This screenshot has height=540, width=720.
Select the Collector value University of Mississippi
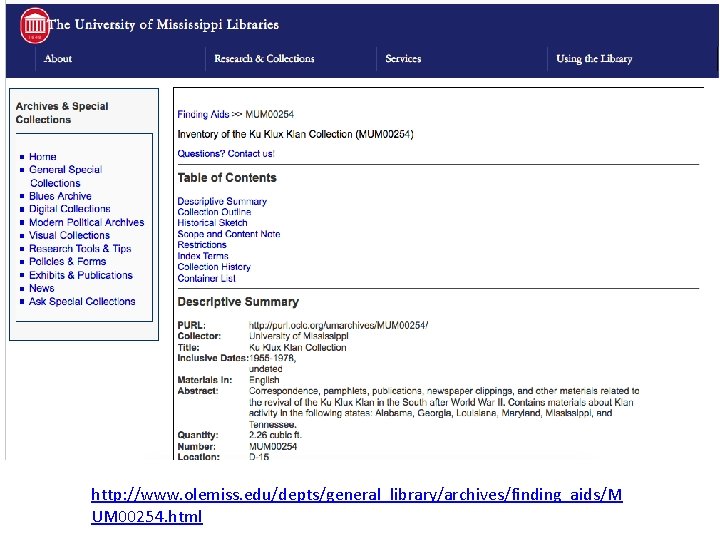click(x=298, y=336)
